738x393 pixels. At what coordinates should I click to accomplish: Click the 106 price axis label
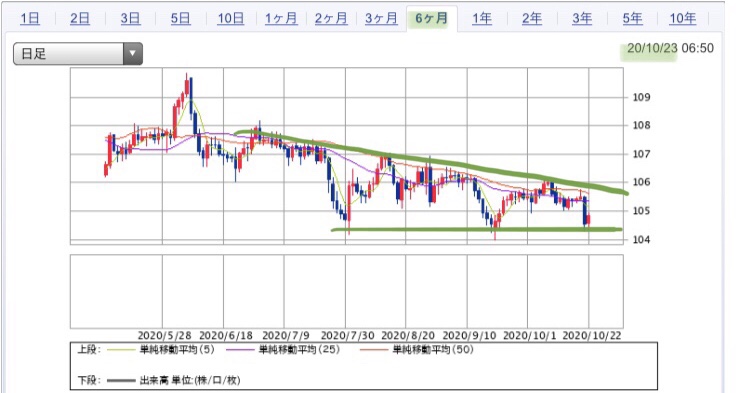641,182
